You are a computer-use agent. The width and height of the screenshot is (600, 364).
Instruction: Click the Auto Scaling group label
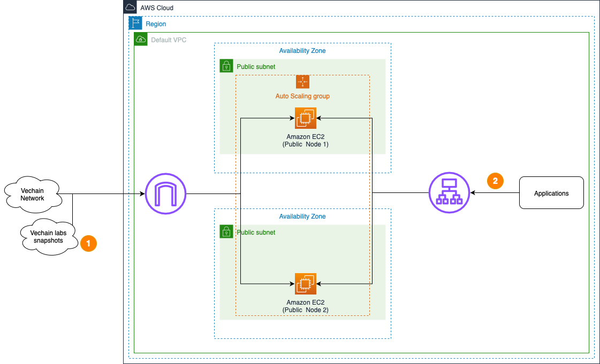302,96
